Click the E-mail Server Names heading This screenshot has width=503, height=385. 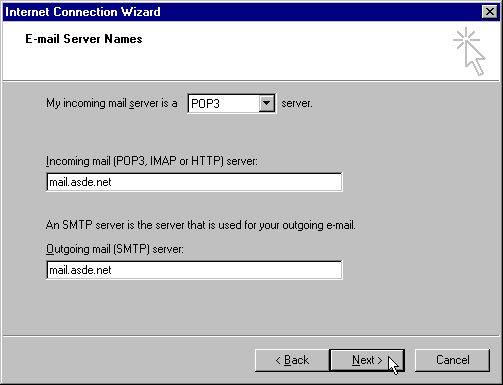click(84, 39)
